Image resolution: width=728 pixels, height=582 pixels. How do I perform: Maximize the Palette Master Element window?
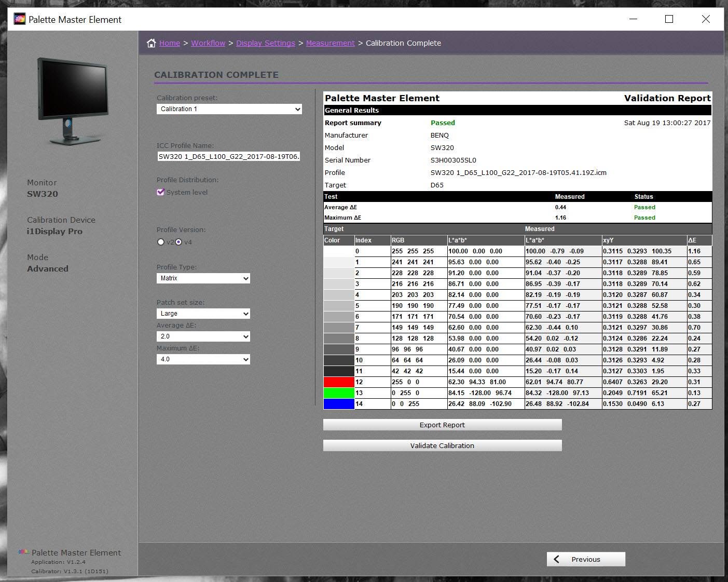tap(669, 19)
